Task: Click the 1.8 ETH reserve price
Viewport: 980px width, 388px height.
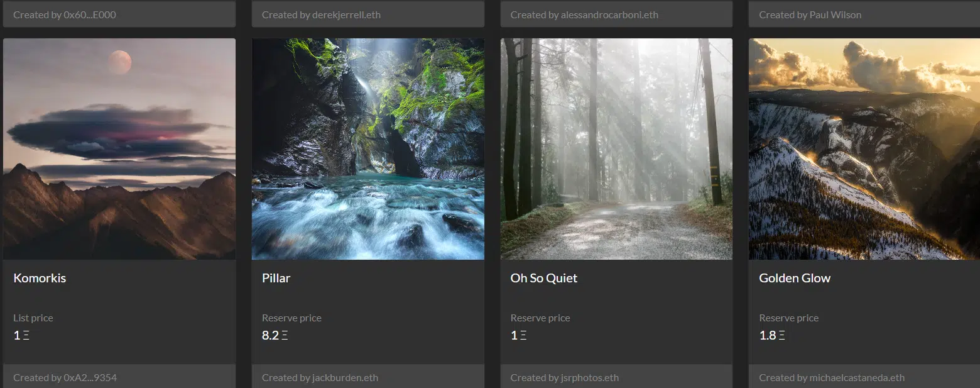Action: click(772, 335)
